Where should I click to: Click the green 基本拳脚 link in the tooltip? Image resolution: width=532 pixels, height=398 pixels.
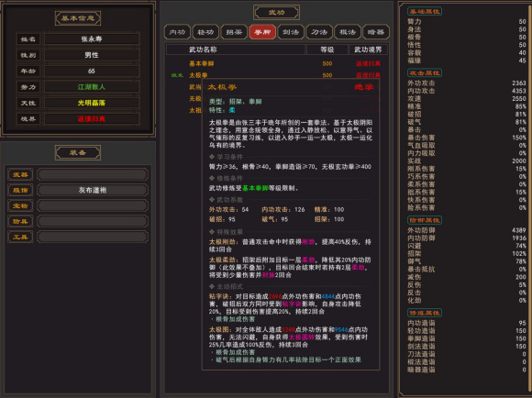pyautogui.click(x=255, y=188)
